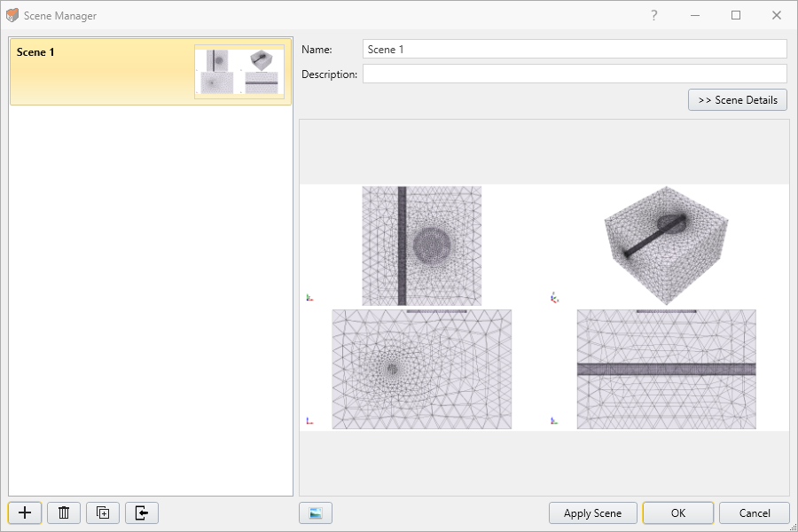Image resolution: width=798 pixels, height=532 pixels.
Task: Click the top-left mesh view with vertical bar
Action: (x=421, y=246)
